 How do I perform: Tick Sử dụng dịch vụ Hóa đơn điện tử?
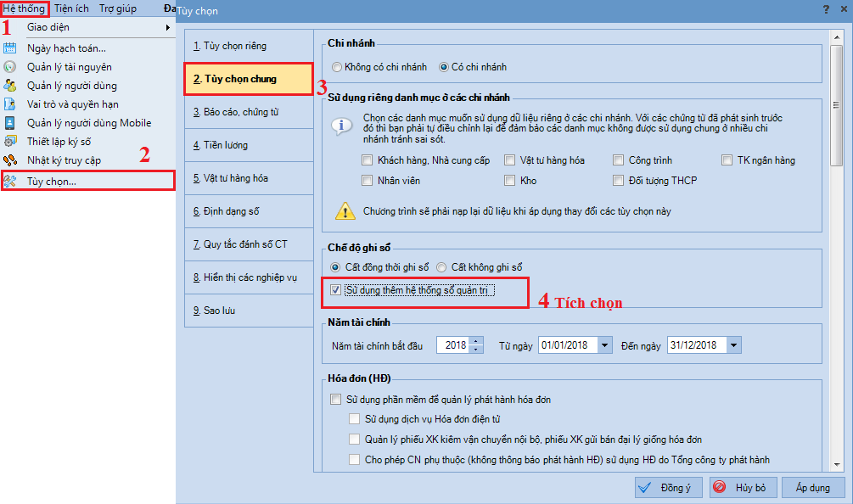(x=355, y=419)
